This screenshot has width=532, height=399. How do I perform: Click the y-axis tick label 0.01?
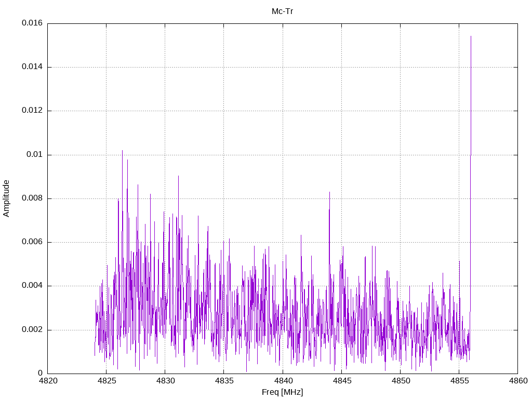click(x=35, y=155)
